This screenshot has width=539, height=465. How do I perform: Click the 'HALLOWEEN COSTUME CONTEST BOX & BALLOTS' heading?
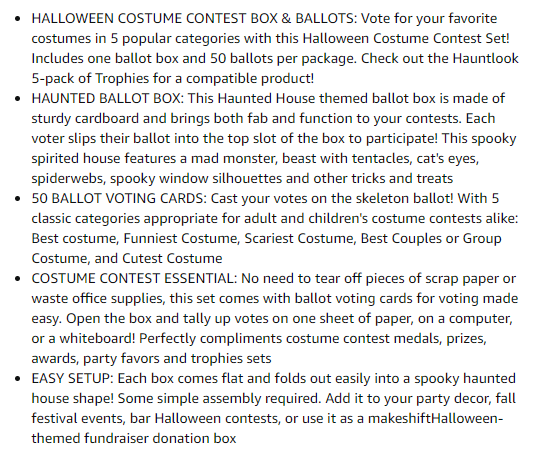(194, 18)
